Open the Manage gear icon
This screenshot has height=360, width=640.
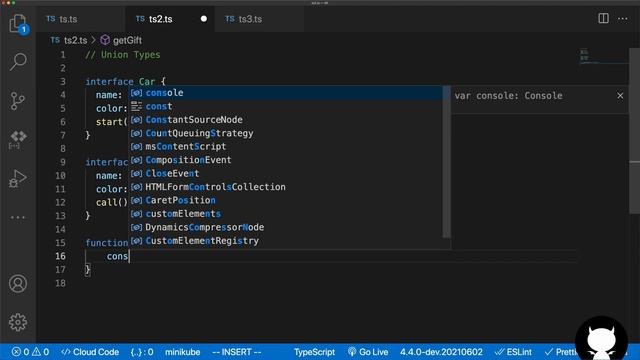pos(18,322)
